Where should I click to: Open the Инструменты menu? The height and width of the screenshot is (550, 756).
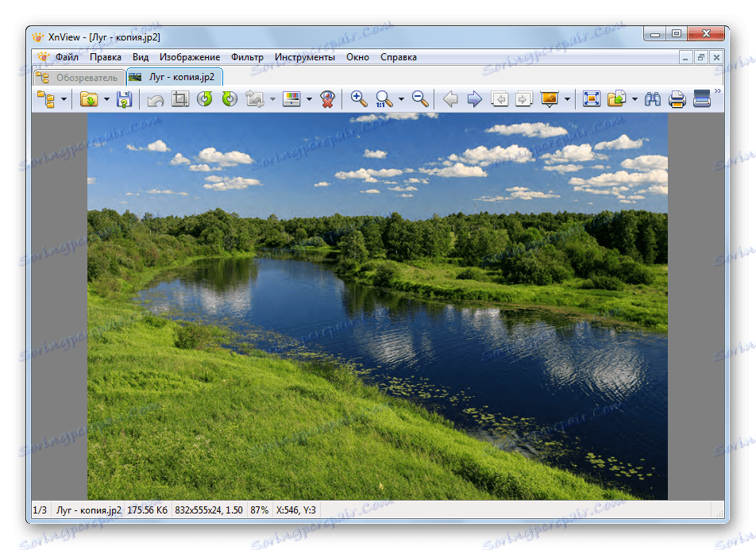pyautogui.click(x=305, y=57)
